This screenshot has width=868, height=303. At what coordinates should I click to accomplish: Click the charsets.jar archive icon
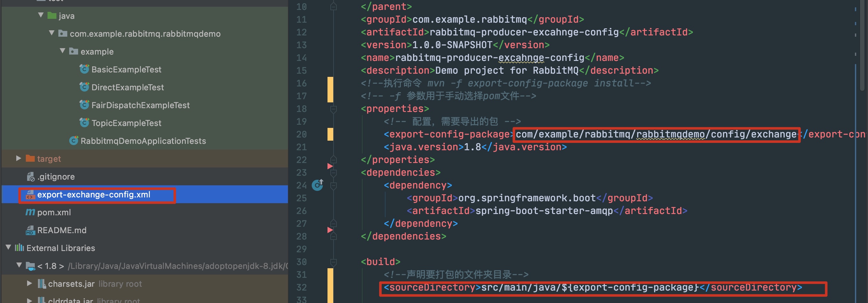(41, 284)
